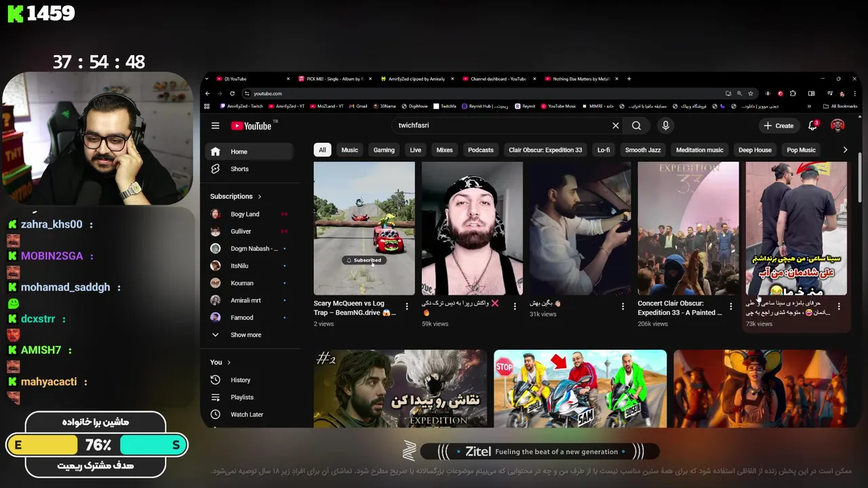The image size is (868, 488).
Task: Switch to Nothing Else Matters browser tab
Action: (x=581, y=79)
